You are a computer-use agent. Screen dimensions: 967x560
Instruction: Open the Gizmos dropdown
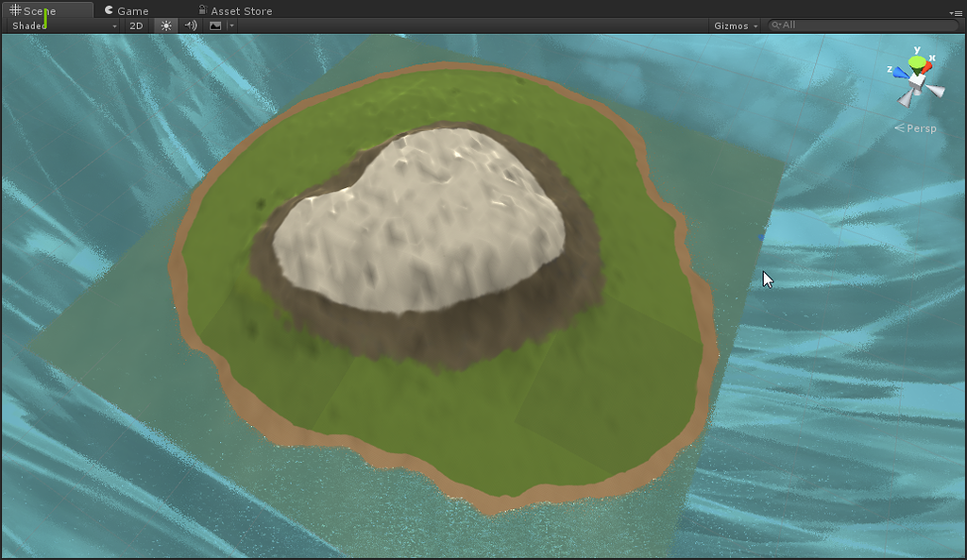(x=734, y=25)
